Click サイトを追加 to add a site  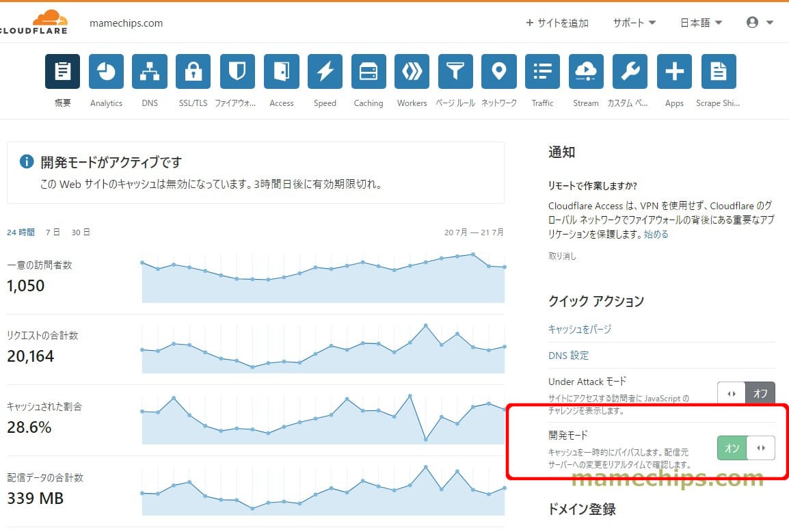point(557,23)
